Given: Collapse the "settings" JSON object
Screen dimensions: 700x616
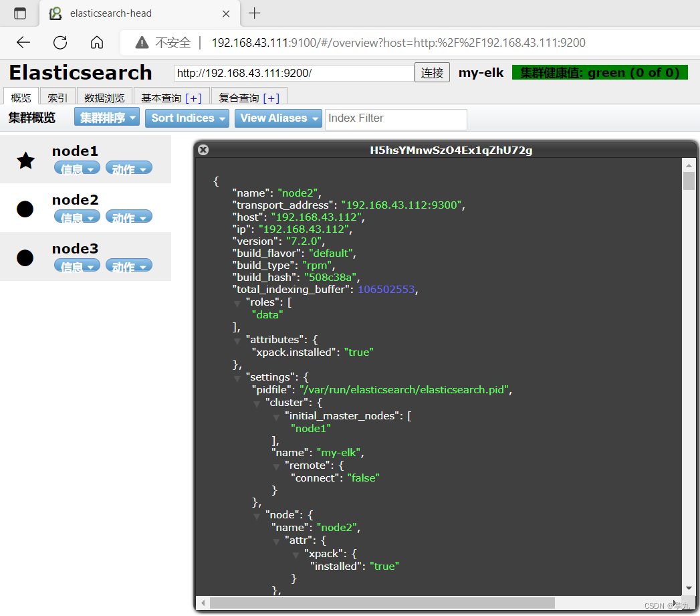Looking at the screenshot, I should [237, 378].
